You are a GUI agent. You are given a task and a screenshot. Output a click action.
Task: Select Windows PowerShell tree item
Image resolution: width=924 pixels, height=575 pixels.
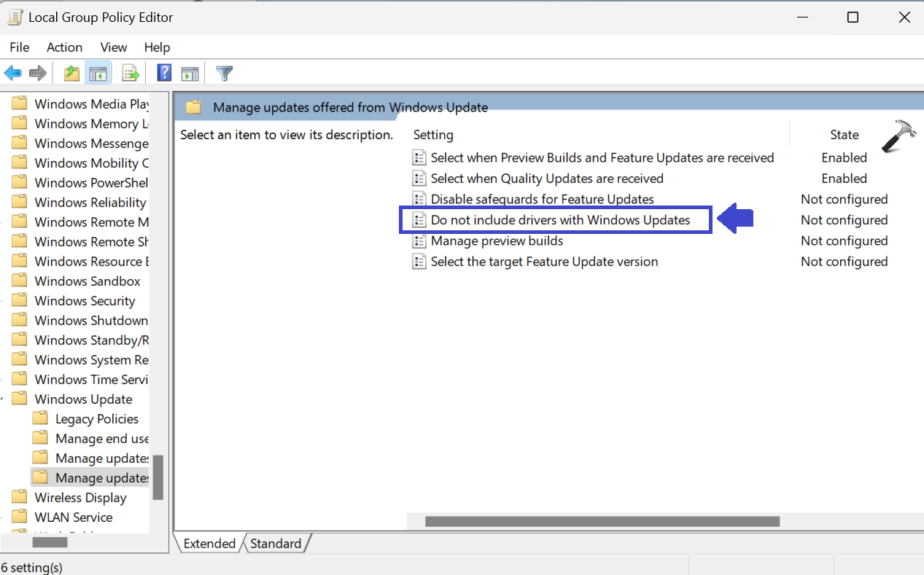point(91,183)
